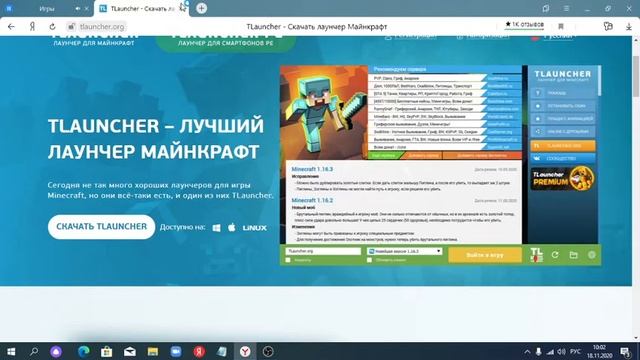
Task: Launch Alice assistant from taskbar
Action: [x=56, y=351]
